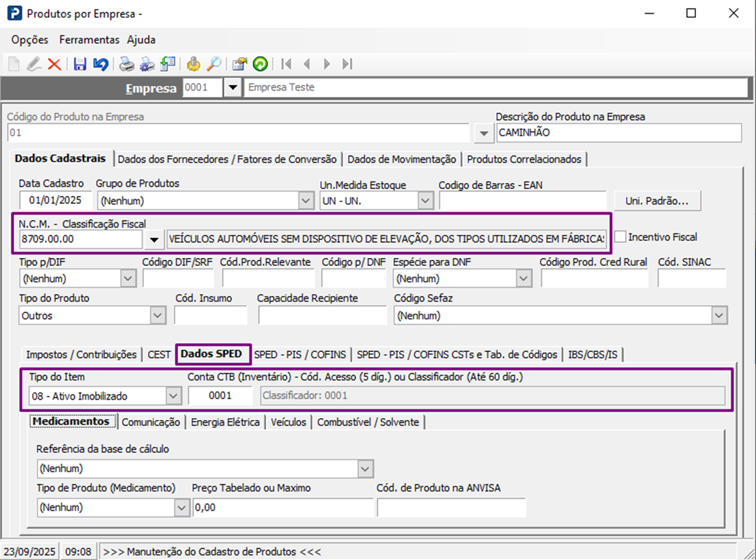
Task: Go to the next record arrow
Action: (x=327, y=64)
